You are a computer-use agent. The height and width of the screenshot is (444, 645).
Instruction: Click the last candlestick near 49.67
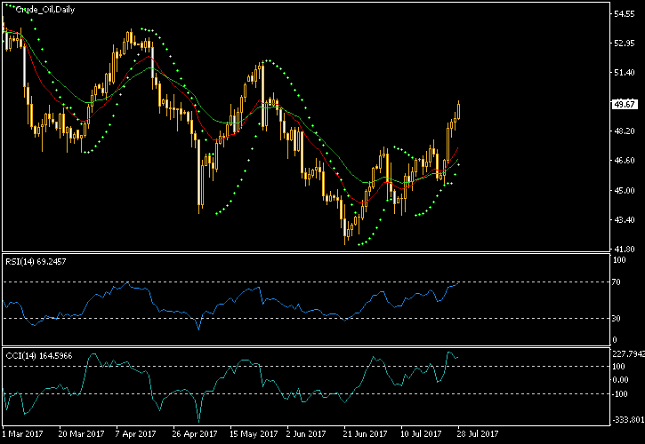click(x=458, y=111)
